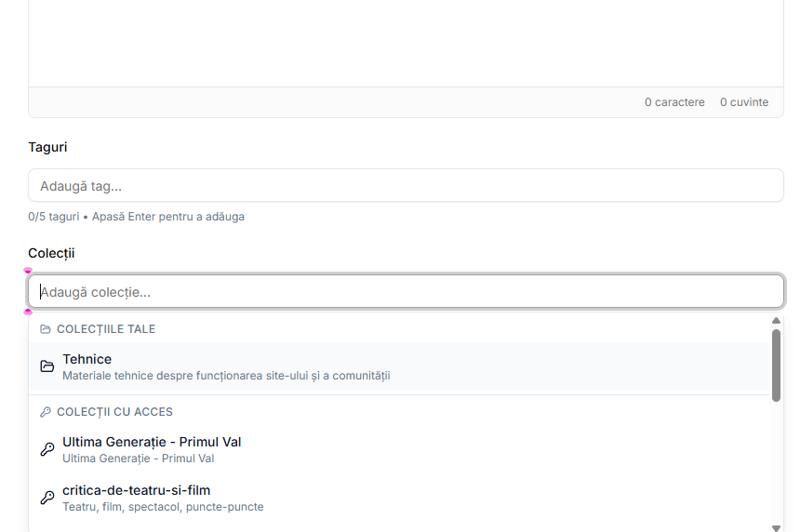Click the key icon beside Ultima Generație

(47, 449)
